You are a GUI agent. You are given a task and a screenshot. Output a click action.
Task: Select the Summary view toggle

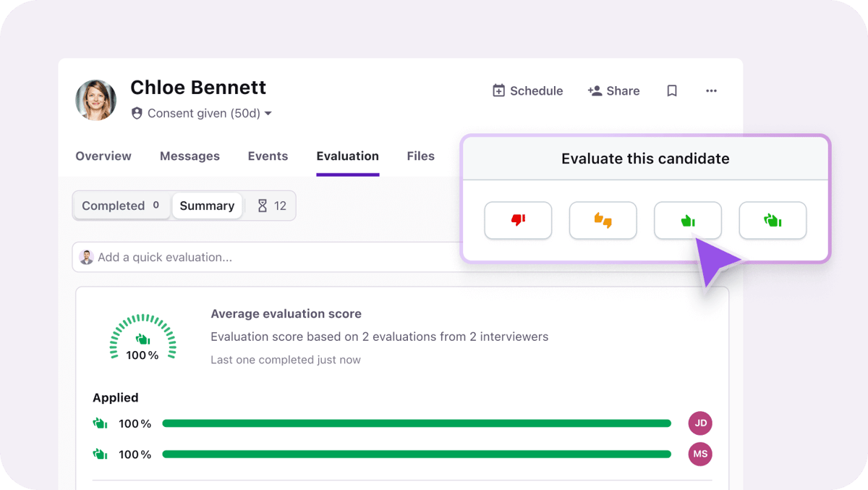207,206
